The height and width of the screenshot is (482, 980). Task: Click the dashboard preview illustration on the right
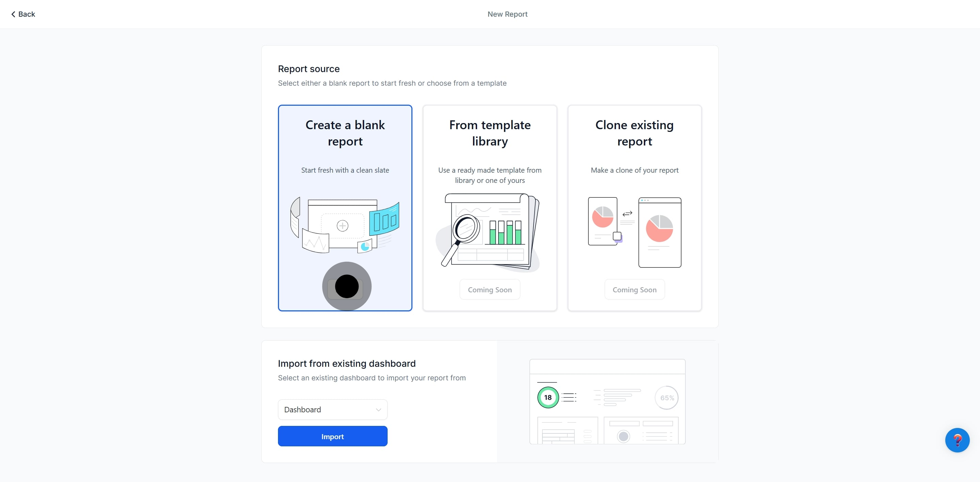coord(607,402)
